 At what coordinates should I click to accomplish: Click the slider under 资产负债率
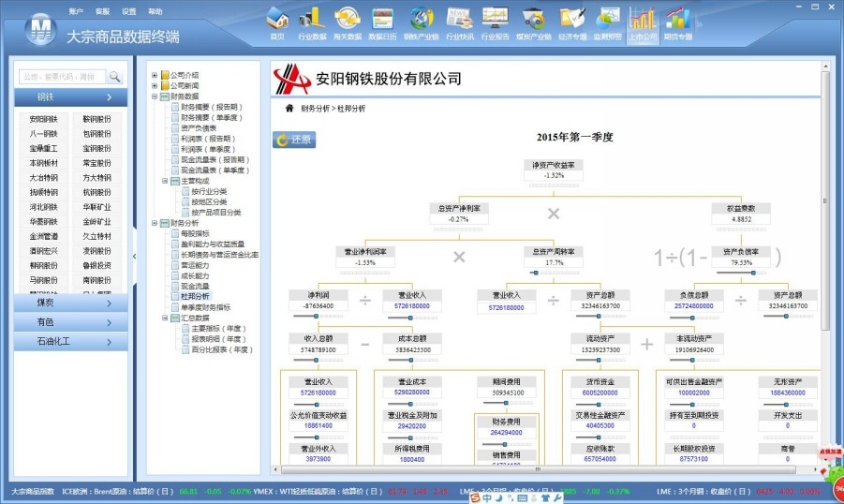(741, 273)
